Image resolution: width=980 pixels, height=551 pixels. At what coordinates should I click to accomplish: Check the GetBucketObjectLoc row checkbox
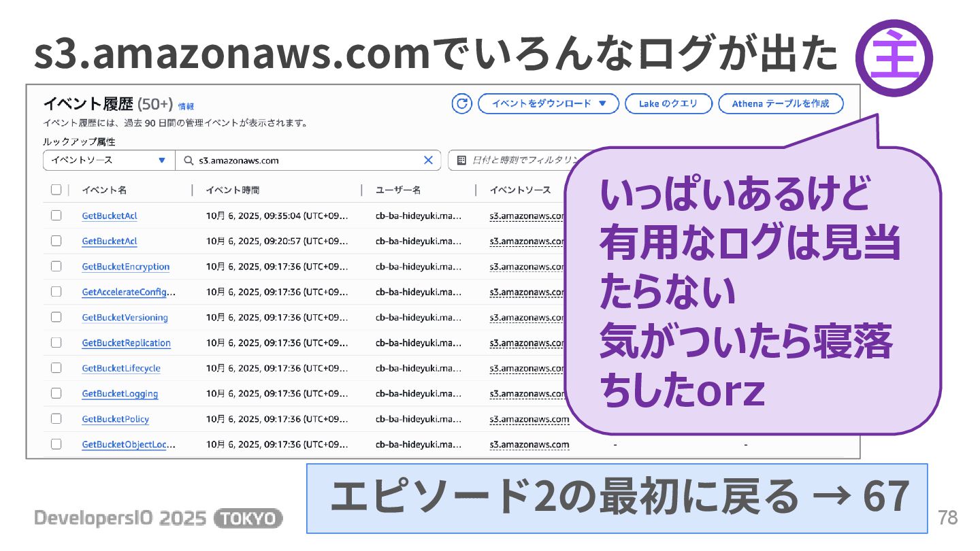(x=56, y=444)
